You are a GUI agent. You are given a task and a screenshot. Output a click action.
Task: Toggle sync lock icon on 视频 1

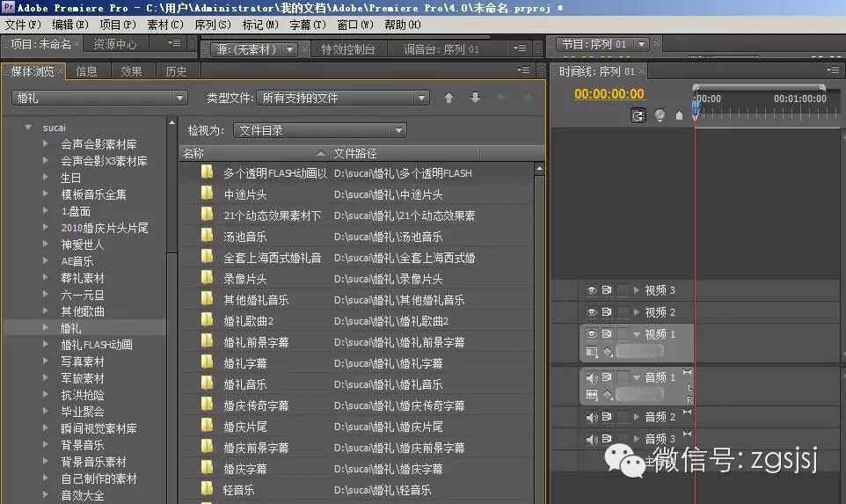[607, 334]
